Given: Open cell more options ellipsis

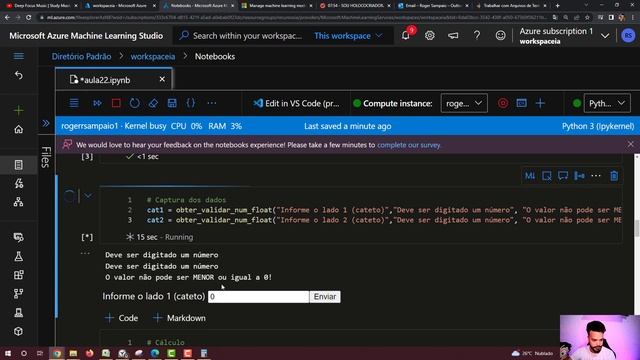Looking at the screenshot, I should click(596, 176).
